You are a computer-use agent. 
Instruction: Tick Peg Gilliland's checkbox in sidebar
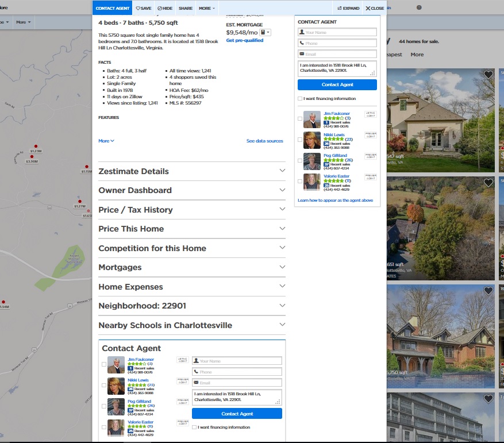[x=300, y=160]
